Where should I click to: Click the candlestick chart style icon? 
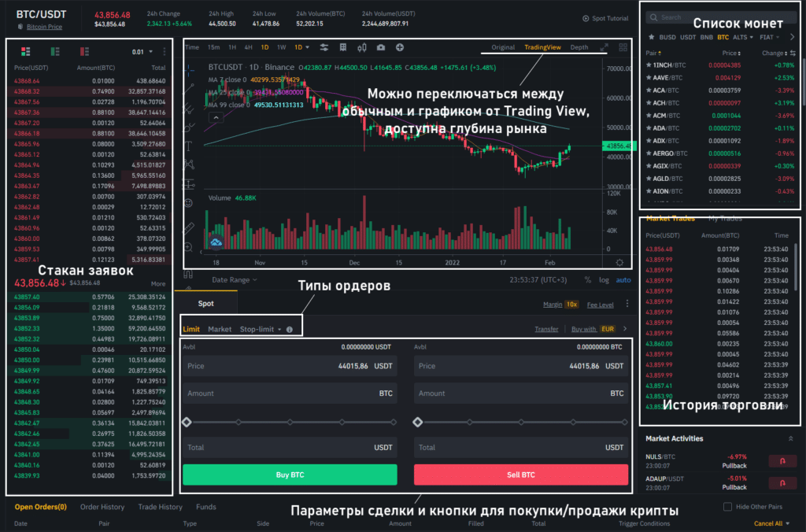[363, 47]
